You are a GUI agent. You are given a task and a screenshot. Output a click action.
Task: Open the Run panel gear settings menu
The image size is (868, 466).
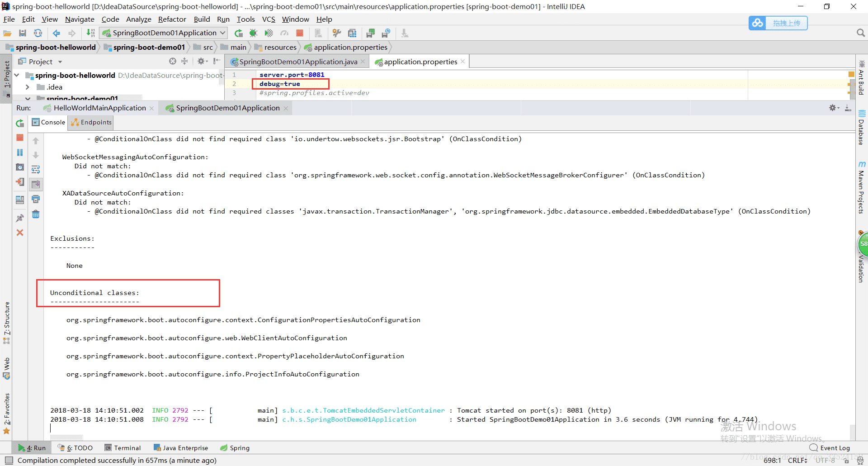click(x=834, y=108)
